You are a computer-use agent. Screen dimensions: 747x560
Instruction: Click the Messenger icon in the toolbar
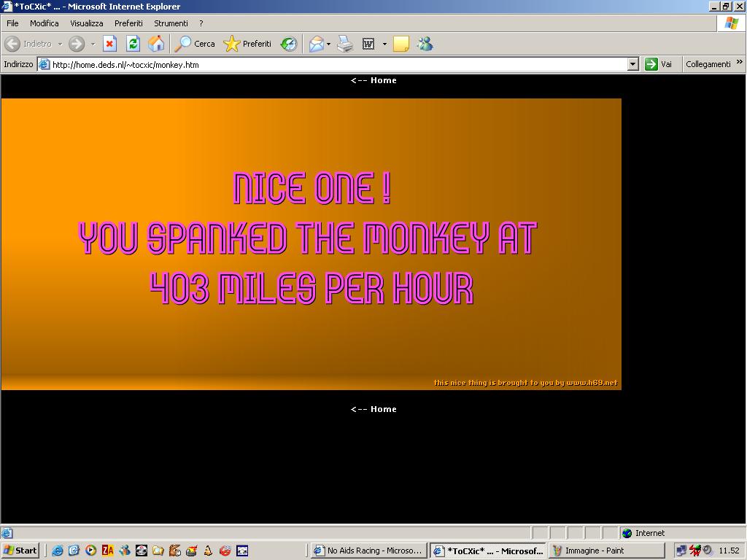point(425,44)
